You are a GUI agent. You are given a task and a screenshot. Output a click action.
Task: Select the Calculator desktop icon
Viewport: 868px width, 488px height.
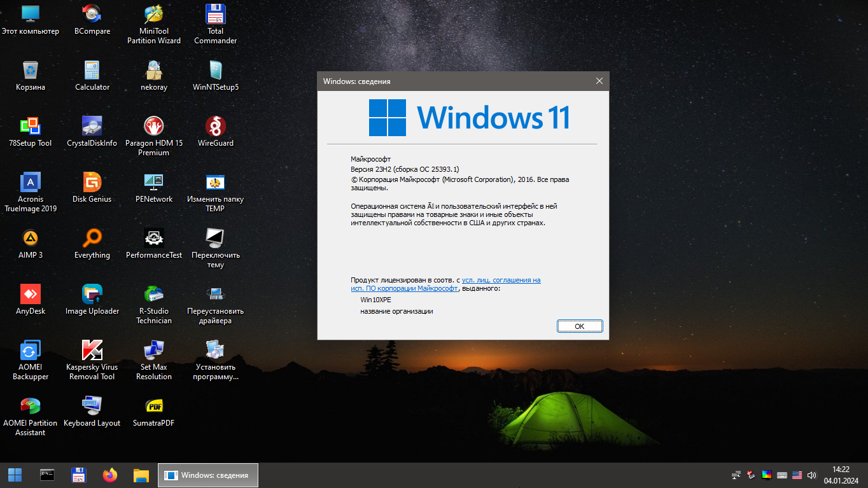point(92,76)
